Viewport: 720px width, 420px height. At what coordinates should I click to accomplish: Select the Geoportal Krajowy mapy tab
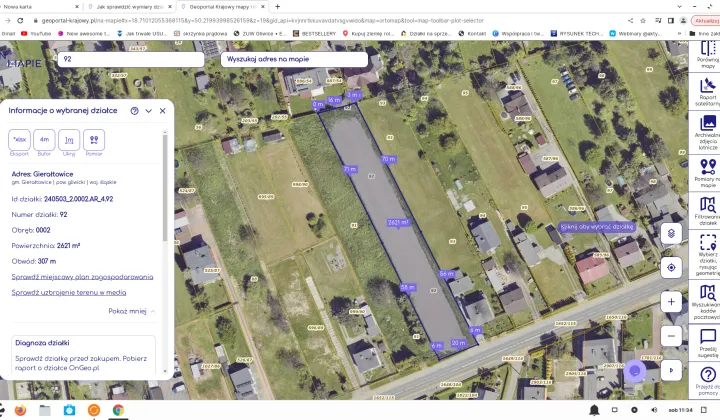[223, 7]
